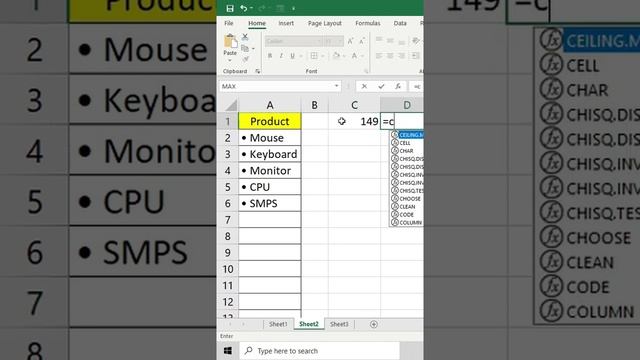Screen dimensions: 640x360
Task: Click the Name Box showing MAX
Action: pyautogui.click(x=276, y=86)
